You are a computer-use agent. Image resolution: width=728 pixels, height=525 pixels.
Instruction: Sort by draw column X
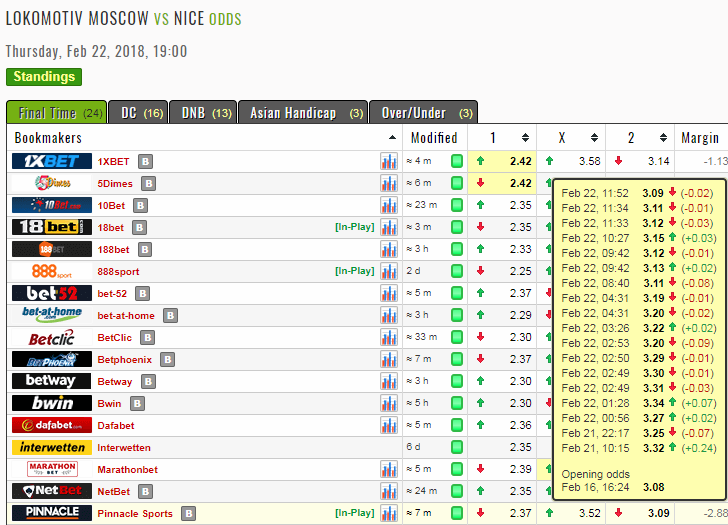[594, 138]
